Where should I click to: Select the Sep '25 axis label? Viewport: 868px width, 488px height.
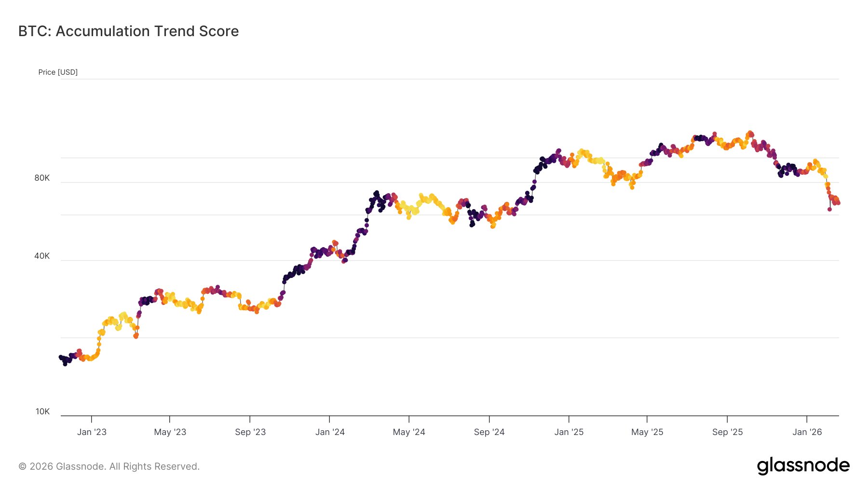(727, 432)
